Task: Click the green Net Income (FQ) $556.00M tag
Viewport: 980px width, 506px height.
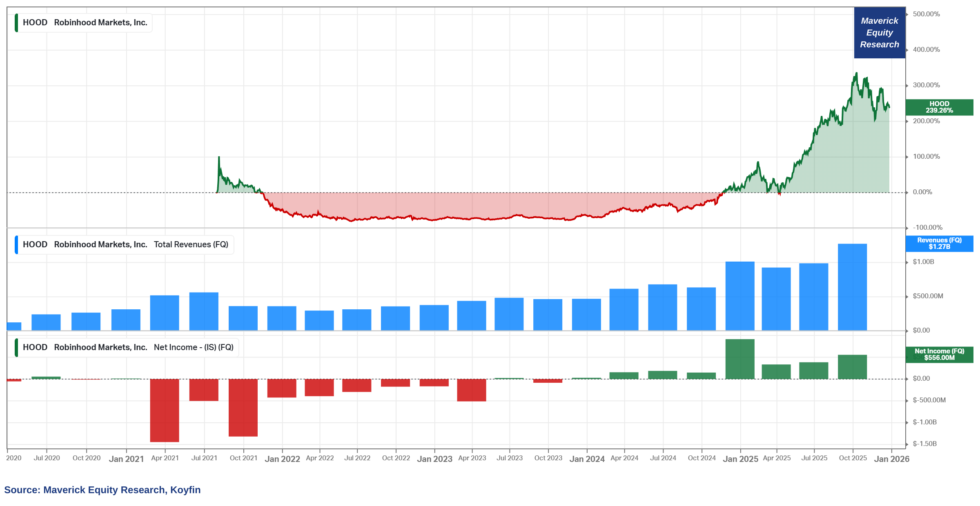Action: pyautogui.click(x=939, y=355)
